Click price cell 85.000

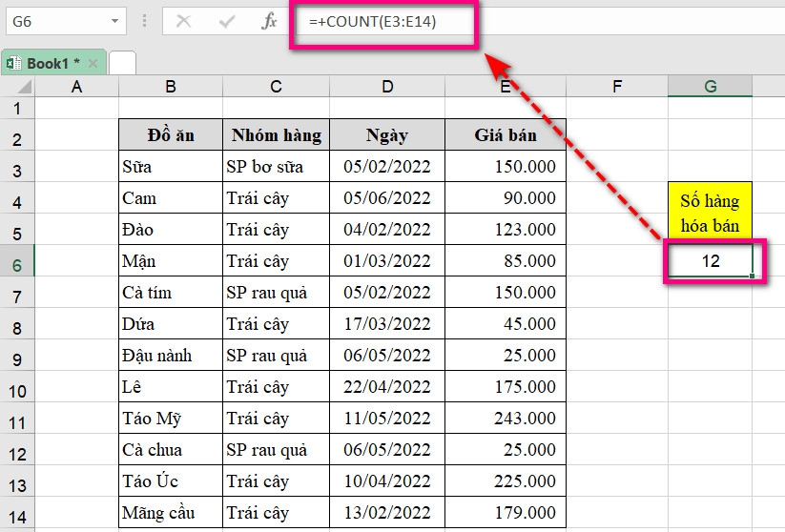pos(506,260)
